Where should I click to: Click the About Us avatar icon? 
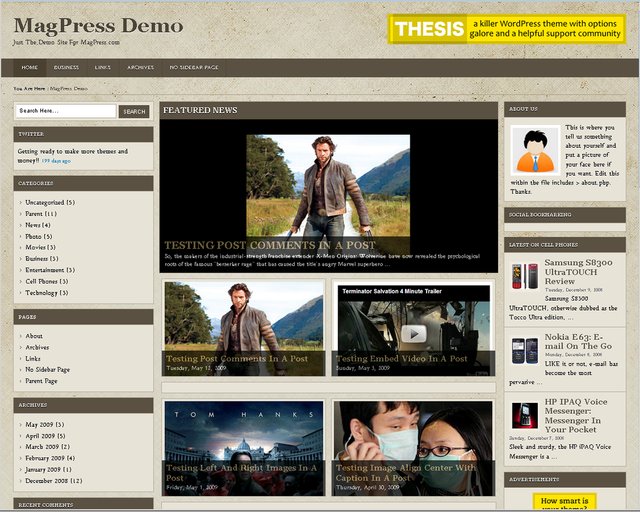tap(535, 150)
